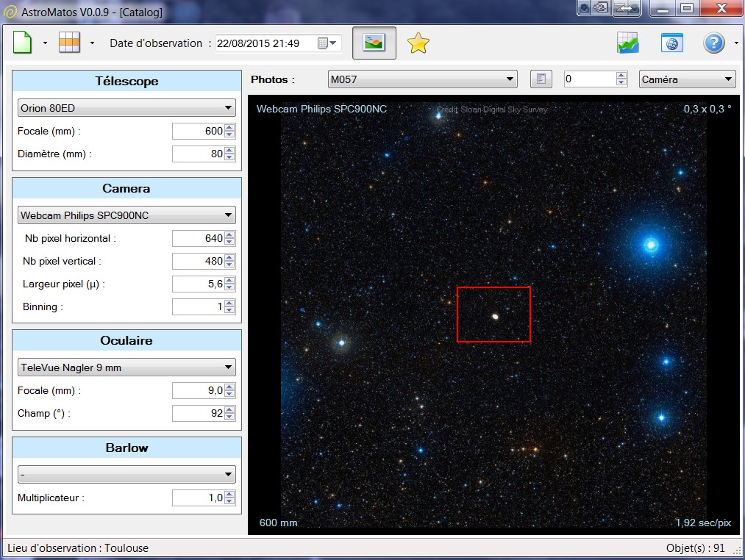Viewport: 745px width, 560px height.
Task: Click the notes page icon button
Action: click(541, 79)
